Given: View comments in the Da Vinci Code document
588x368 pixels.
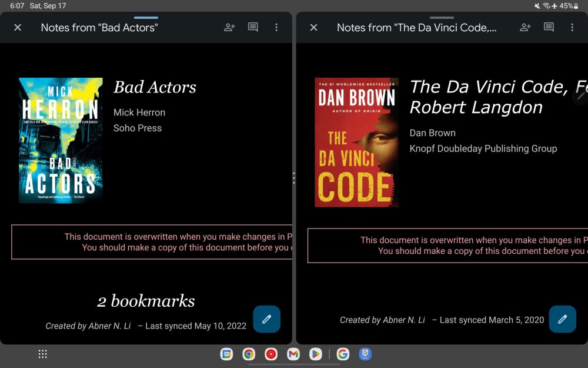Looking at the screenshot, I should (x=549, y=28).
